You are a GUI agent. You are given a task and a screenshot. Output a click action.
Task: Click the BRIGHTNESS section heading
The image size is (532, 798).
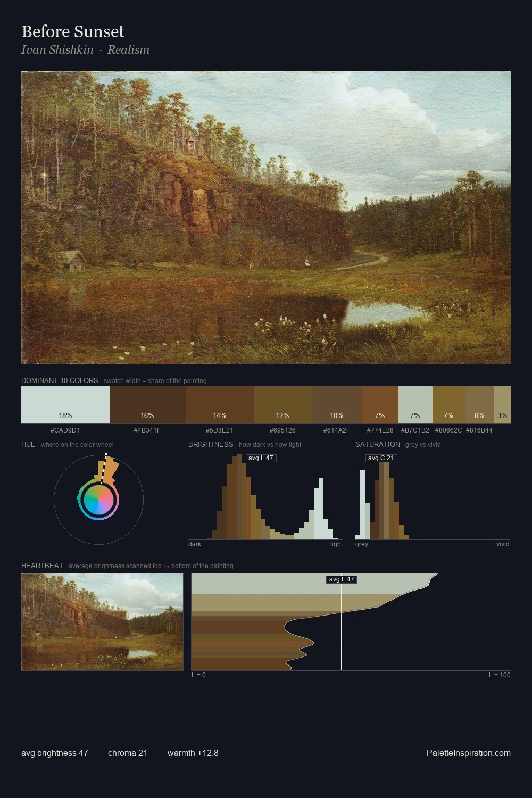pos(211,445)
